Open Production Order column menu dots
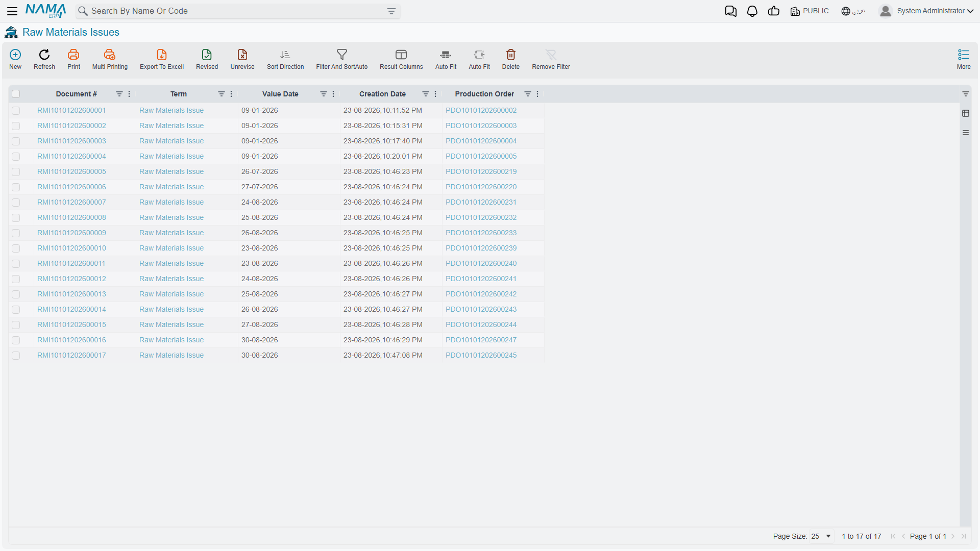Image resolution: width=980 pixels, height=551 pixels. click(537, 94)
